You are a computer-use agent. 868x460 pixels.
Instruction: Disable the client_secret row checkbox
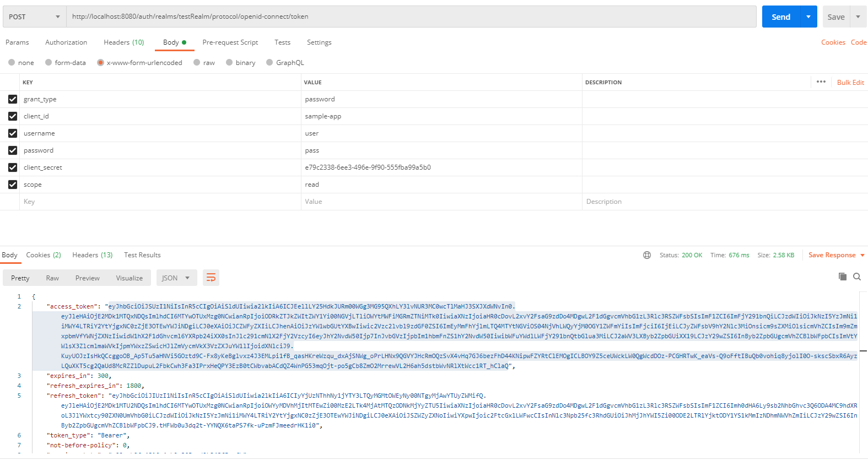[x=13, y=167]
